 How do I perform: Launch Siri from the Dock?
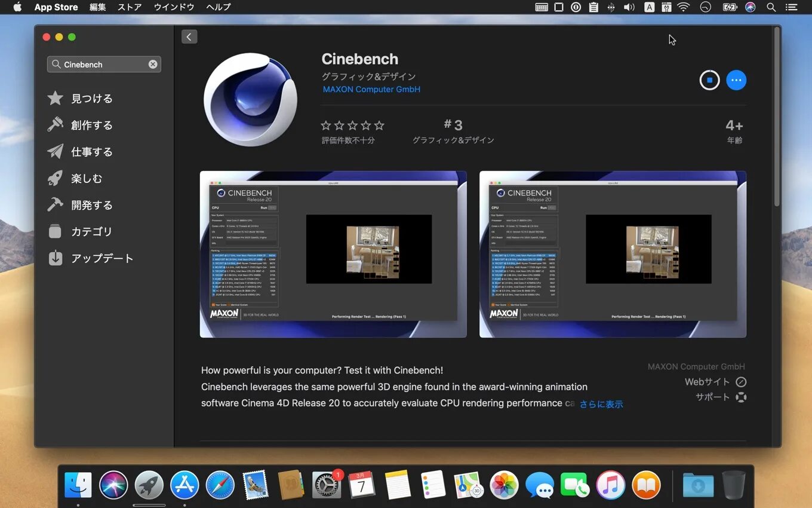(x=113, y=485)
